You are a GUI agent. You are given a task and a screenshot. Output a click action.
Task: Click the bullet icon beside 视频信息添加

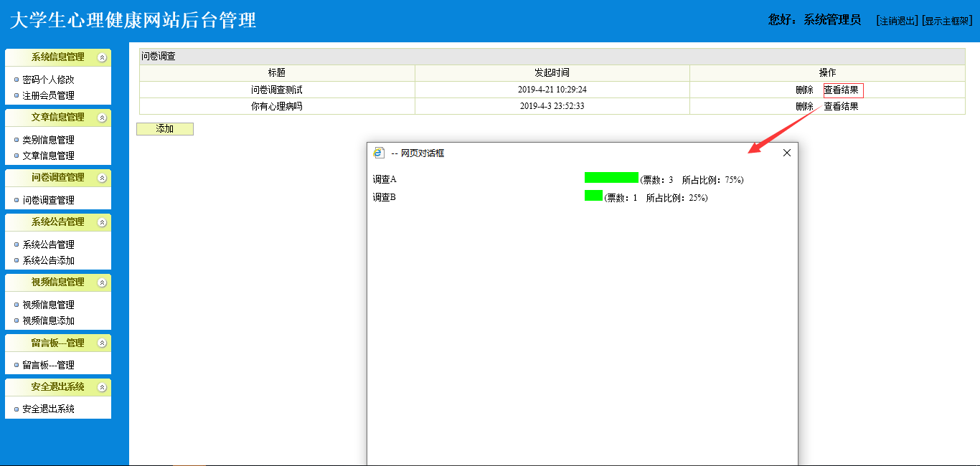pos(17,321)
